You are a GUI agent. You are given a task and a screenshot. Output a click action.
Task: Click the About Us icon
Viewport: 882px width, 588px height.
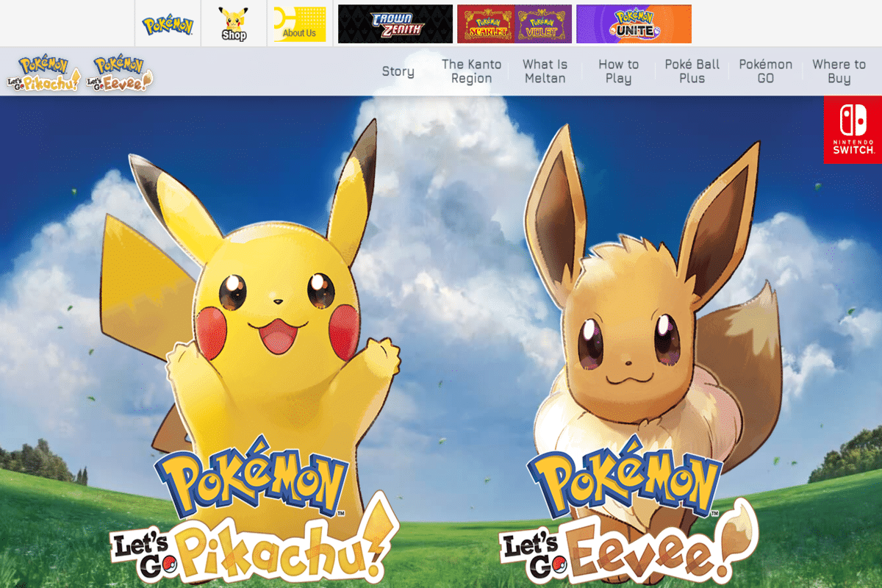click(298, 23)
